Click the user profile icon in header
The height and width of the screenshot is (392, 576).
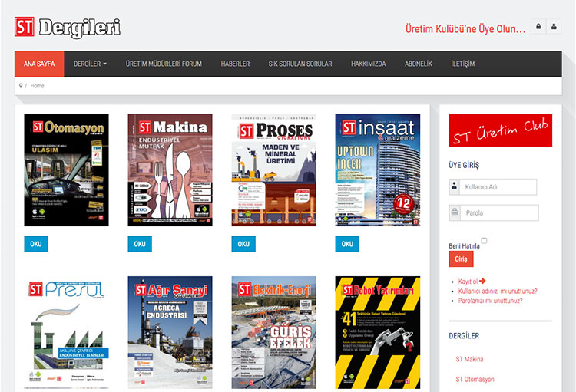point(554,26)
